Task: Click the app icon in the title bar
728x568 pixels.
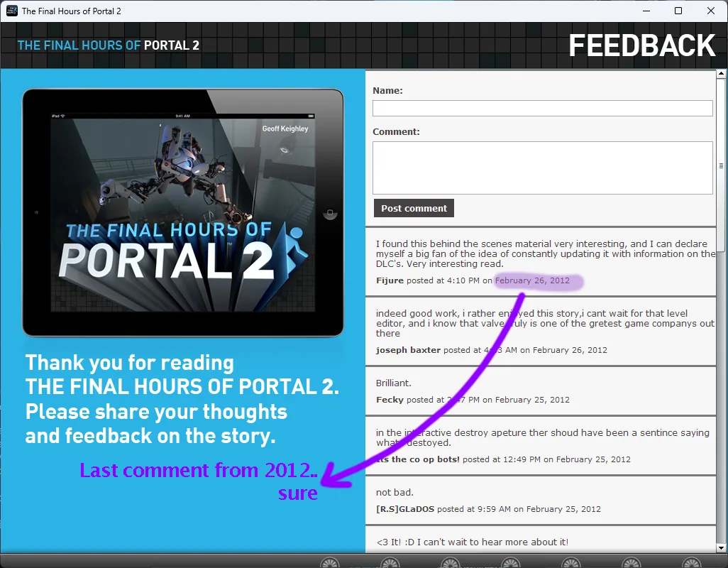Action: pyautogui.click(x=11, y=11)
